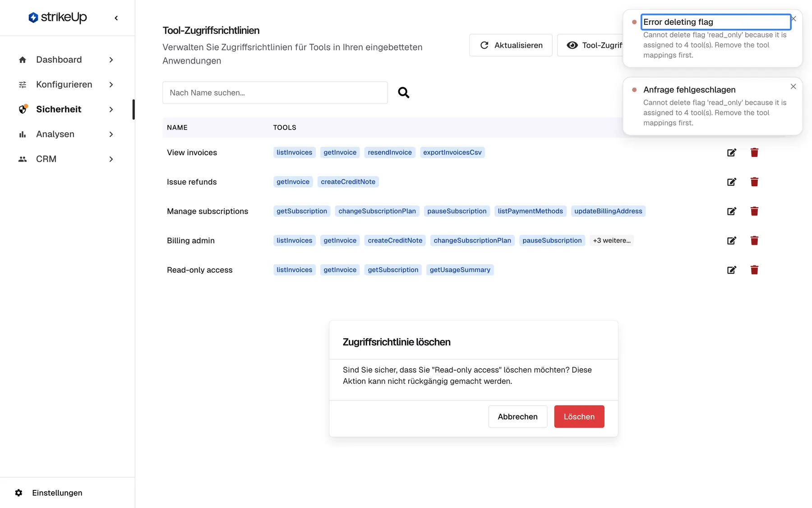The width and height of the screenshot is (812, 508).
Task: Expand the Sicherheit menu chevron
Action: pyautogui.click(x=111, y=109)
